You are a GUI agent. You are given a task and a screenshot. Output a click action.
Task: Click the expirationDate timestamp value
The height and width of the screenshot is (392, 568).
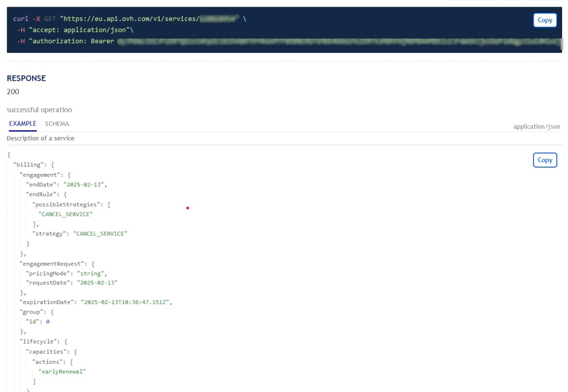coord(126,302)
